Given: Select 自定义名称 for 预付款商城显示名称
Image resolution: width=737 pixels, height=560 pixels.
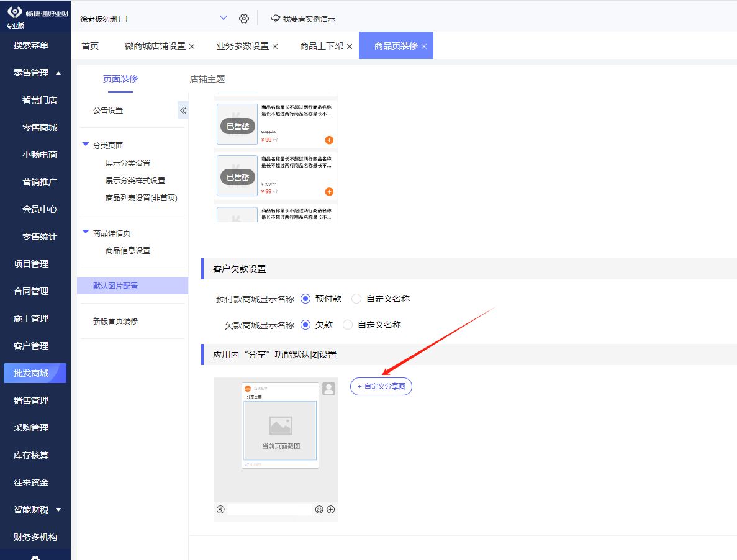Looking at the screenshot, I should point(356,299).
